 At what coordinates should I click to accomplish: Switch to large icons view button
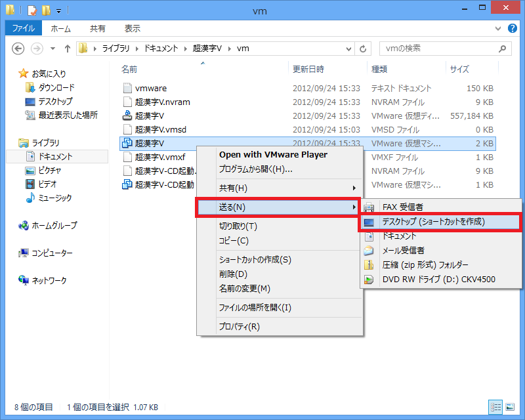click(510, 407)
